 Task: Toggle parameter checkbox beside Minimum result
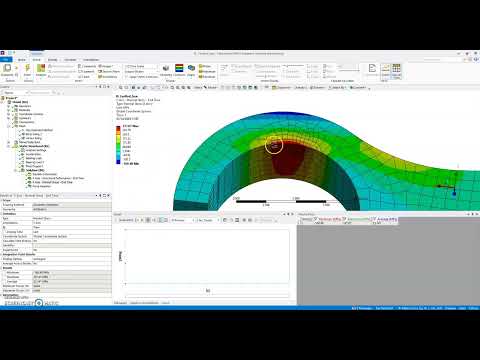pyautogui.click(x=4, y=273)
